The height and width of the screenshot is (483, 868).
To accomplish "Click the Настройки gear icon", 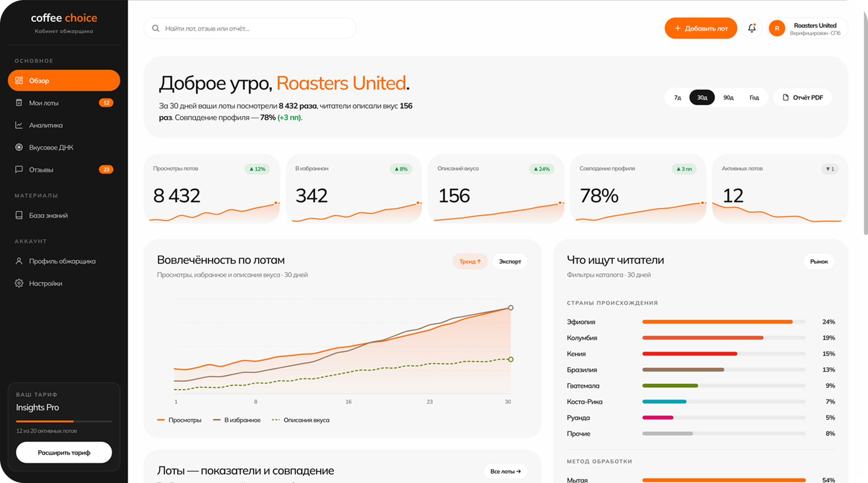I will click(x=19, y=283).
